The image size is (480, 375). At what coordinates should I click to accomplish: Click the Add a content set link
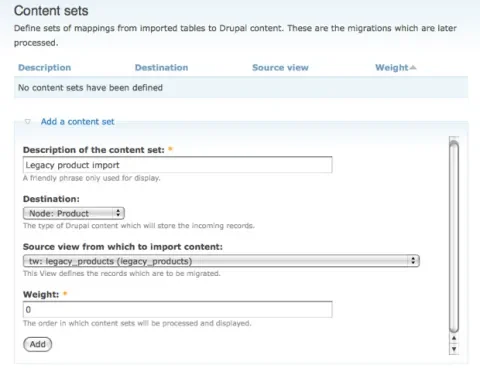pos(77,122)
